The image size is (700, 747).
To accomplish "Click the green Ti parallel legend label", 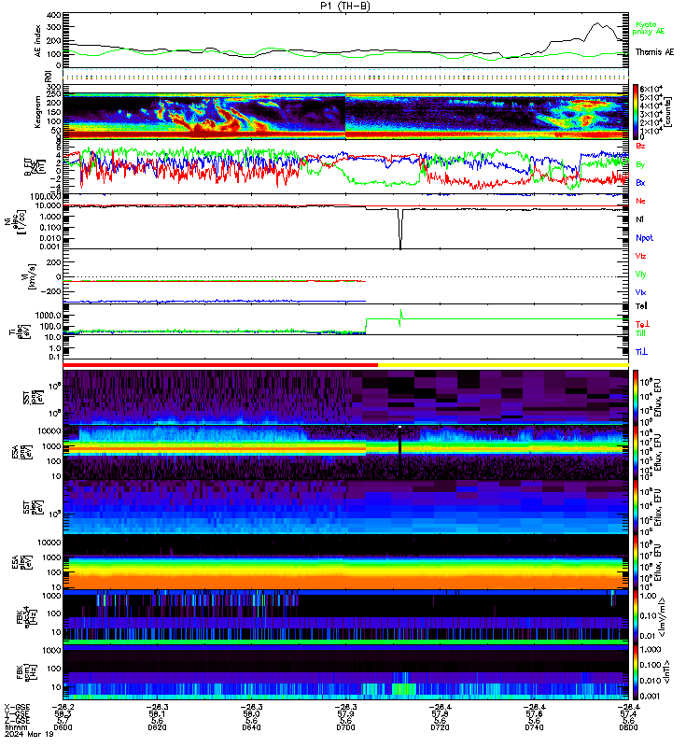I will [x=640, y=333].
